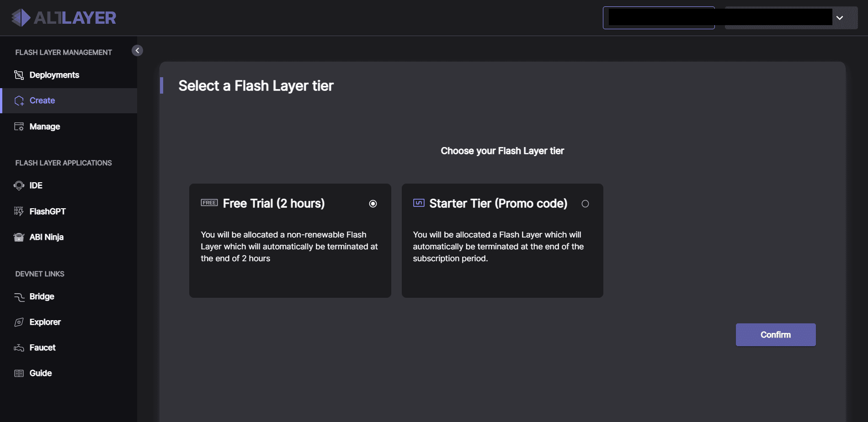The image size is (868, 422).
Task: Select the Starter Tier (Promo code) radio button
Action: coord(585,204)
